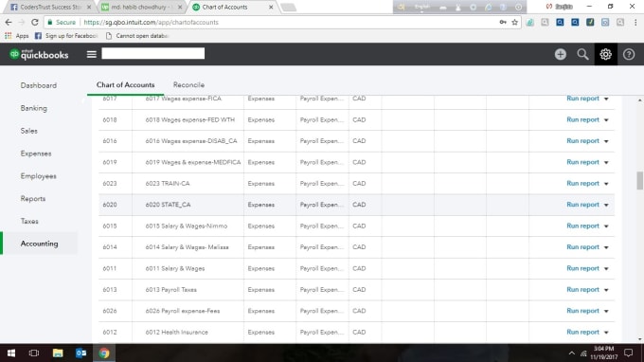Run report for 6020 STATE_CA

pyautogui.click(x=582, y=205)
